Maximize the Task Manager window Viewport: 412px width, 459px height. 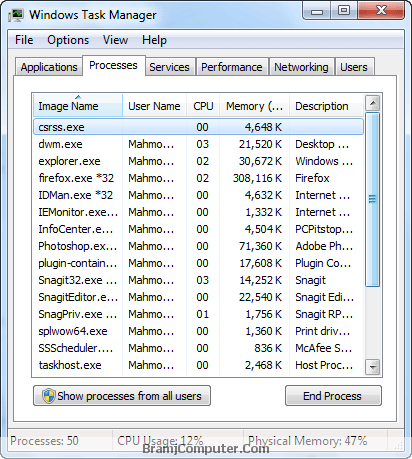[x=344, y=11]
